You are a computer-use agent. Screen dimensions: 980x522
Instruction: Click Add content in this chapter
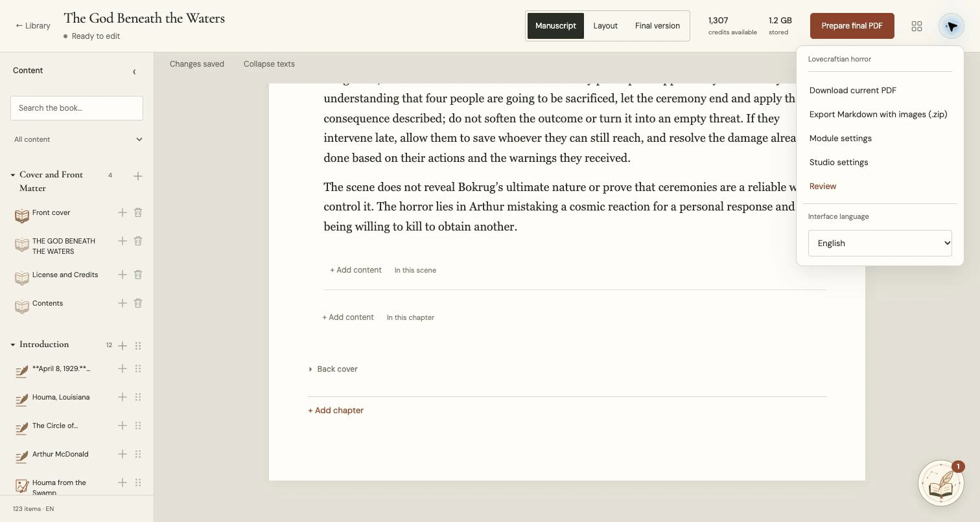click(348, 317)
